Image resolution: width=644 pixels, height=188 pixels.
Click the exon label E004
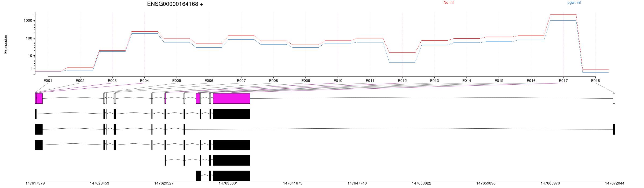click(x=144, y=81)
